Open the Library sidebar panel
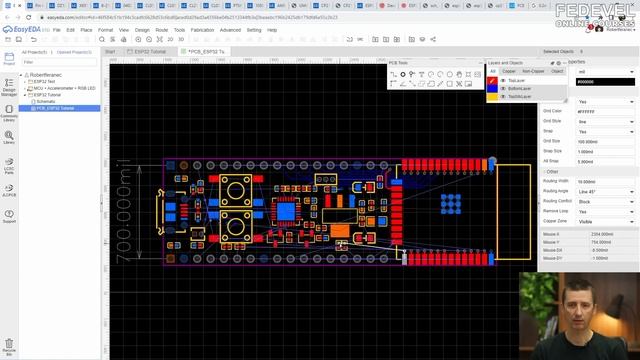Image resolution: width=640 pixels, height=360 pixels. point(9,137)
